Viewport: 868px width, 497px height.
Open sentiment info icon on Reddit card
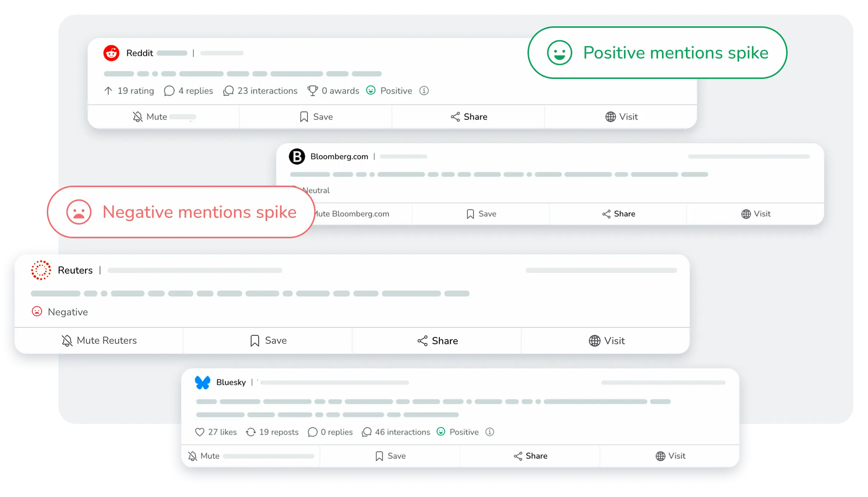tap(424, 91)
